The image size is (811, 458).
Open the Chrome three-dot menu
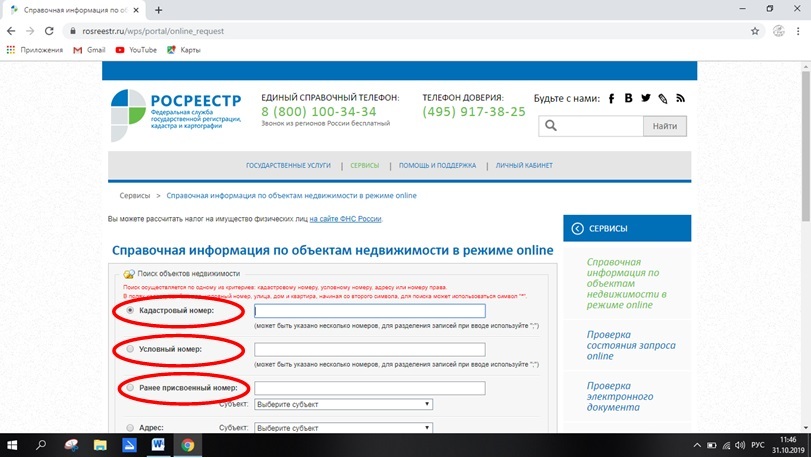pyautogui.click(x=799, y=31)
